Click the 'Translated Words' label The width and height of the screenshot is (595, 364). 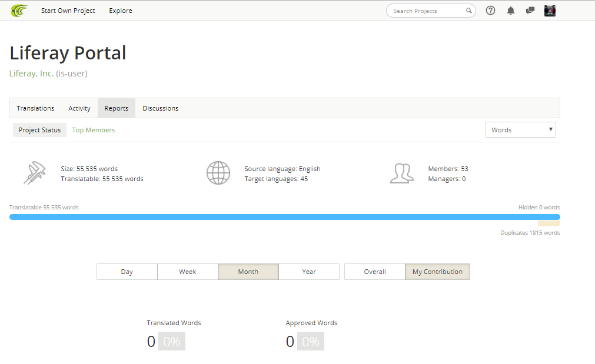[x=174, y=323]
